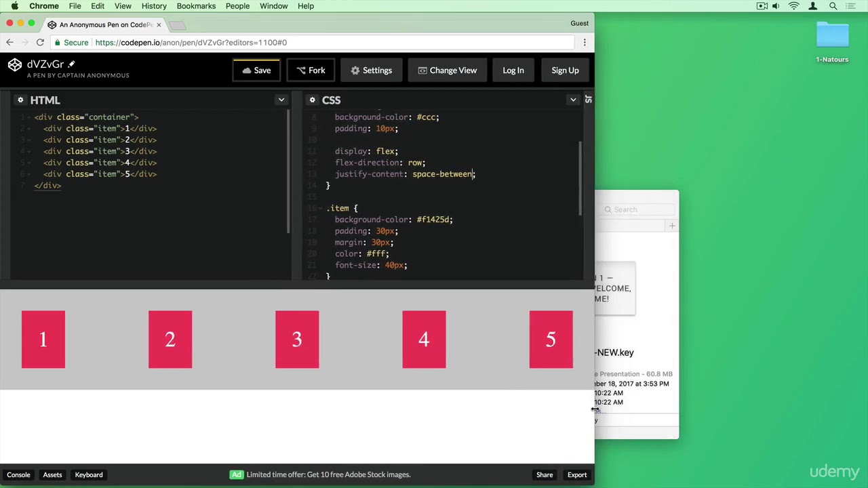
Task: Open the Console panel
Action: [x=18, y=475]
